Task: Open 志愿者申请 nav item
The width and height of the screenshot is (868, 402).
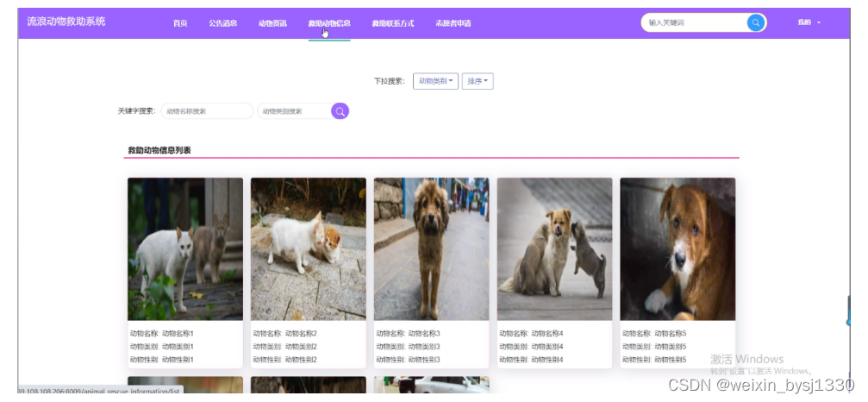Action: pyautogui.click(x=453, y=23)
